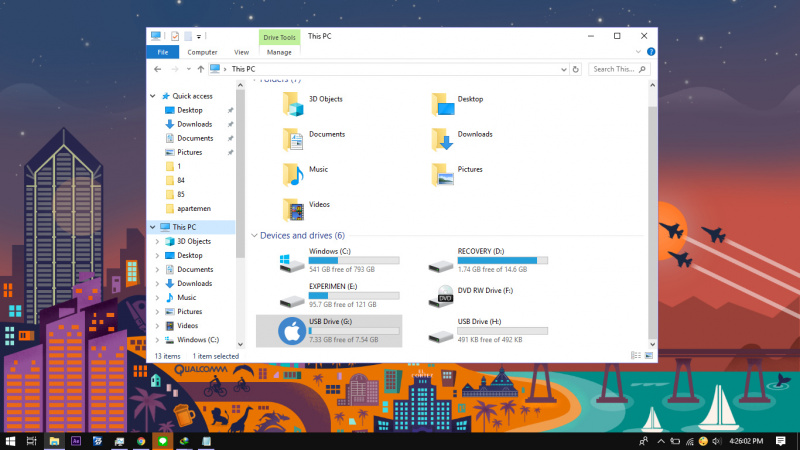Viewport: 800px width, 450px height.
Task: Click the RECOVERY (D:) capacity bar
Action: click(503, 260)
